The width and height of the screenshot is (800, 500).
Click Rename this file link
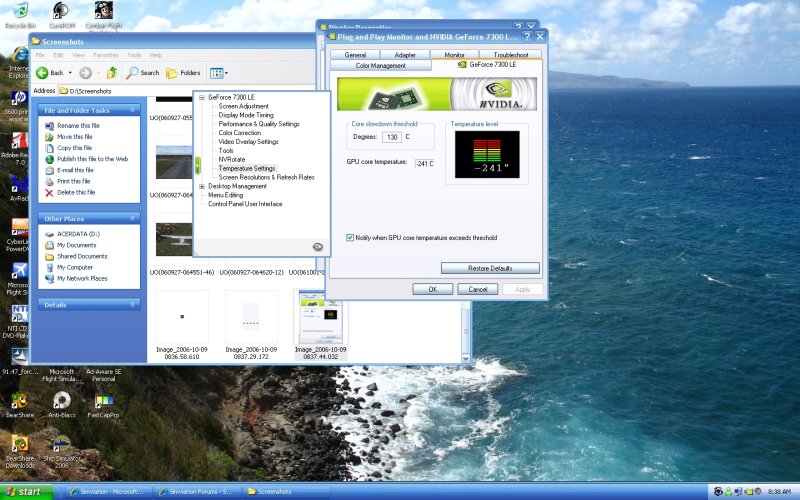click(78, 126)
